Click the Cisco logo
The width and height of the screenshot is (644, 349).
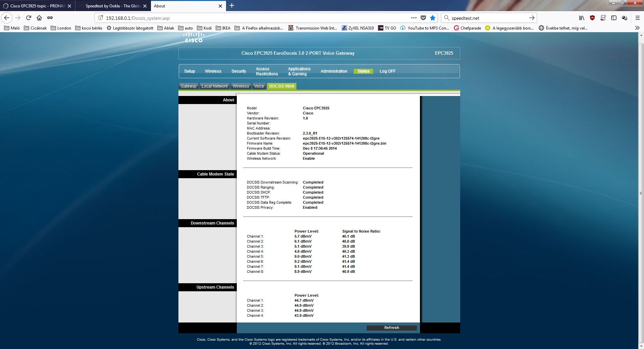point(194,38)
